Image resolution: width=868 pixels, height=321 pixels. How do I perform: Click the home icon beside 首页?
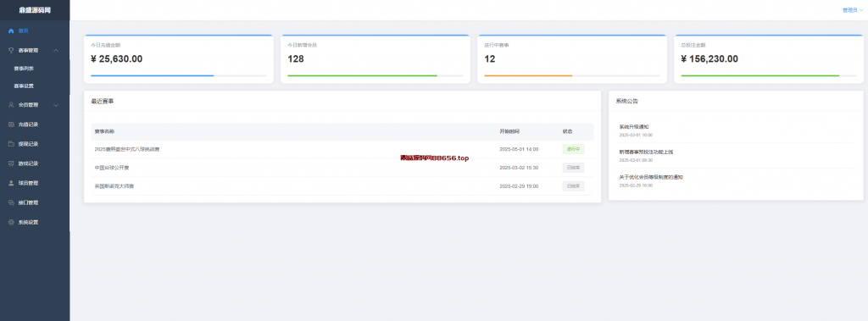[11, 31]
